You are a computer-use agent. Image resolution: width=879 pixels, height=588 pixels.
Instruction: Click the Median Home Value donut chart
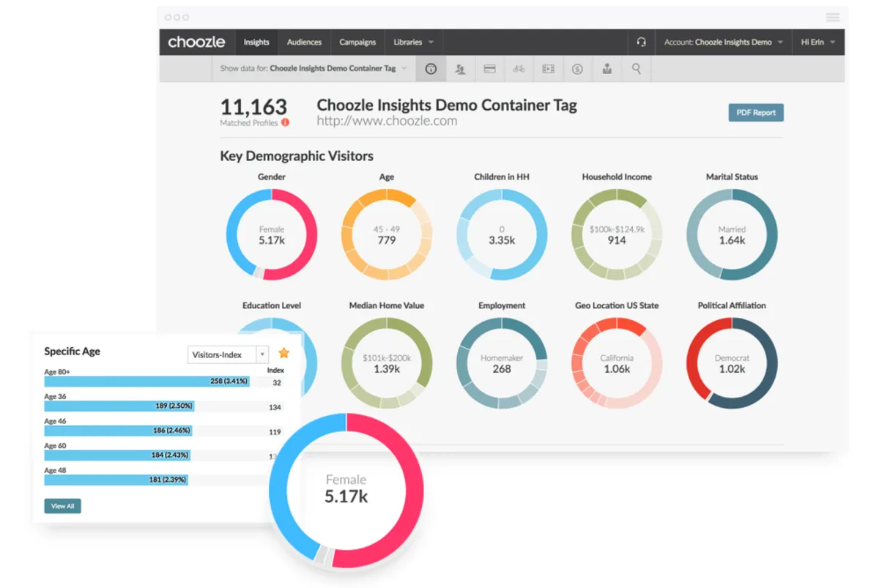tap(387, 363)
